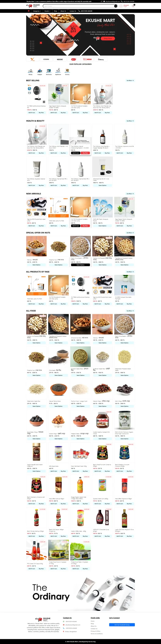Open the Account Login user icon
Screen dimensions: 161x644
point(121,6)
